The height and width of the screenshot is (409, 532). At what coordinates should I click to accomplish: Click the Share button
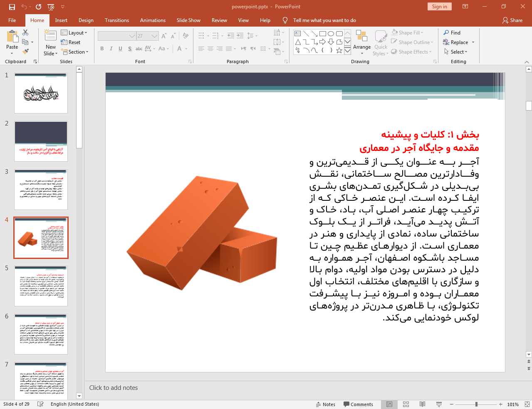(512, 20)
